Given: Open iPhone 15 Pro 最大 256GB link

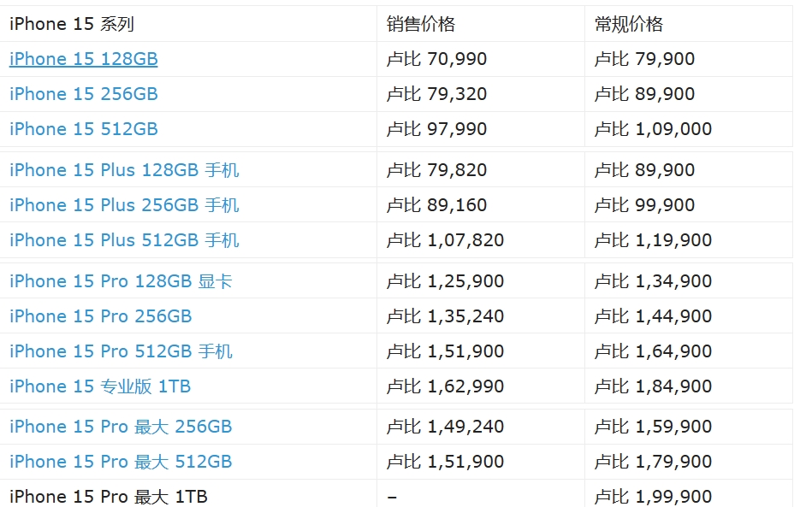Looking at the screenshot, I should [x=121, y=427].
